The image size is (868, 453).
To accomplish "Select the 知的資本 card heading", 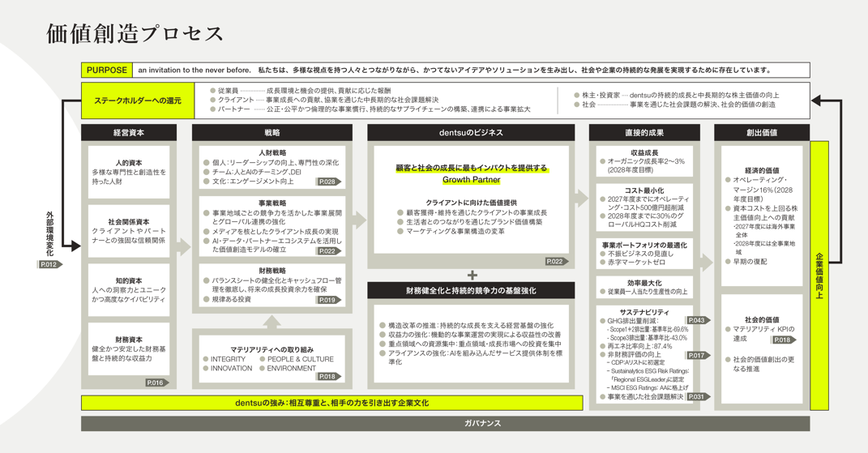I will (x=129, y=280).
